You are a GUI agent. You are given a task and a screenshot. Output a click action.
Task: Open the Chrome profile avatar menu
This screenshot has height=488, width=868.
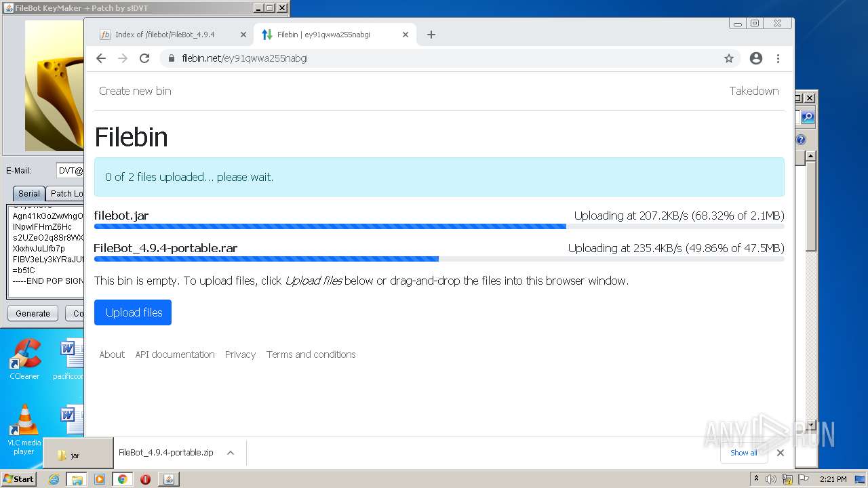click(x=756, y=58)
